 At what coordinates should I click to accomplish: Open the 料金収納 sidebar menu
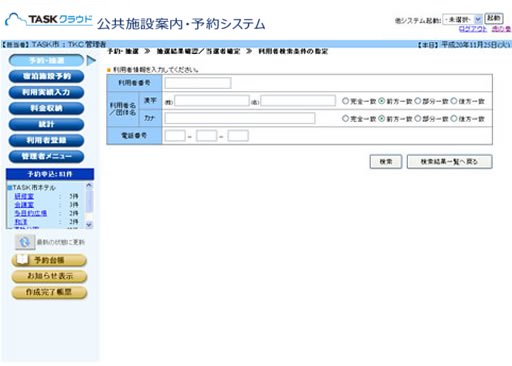[46, 108]
